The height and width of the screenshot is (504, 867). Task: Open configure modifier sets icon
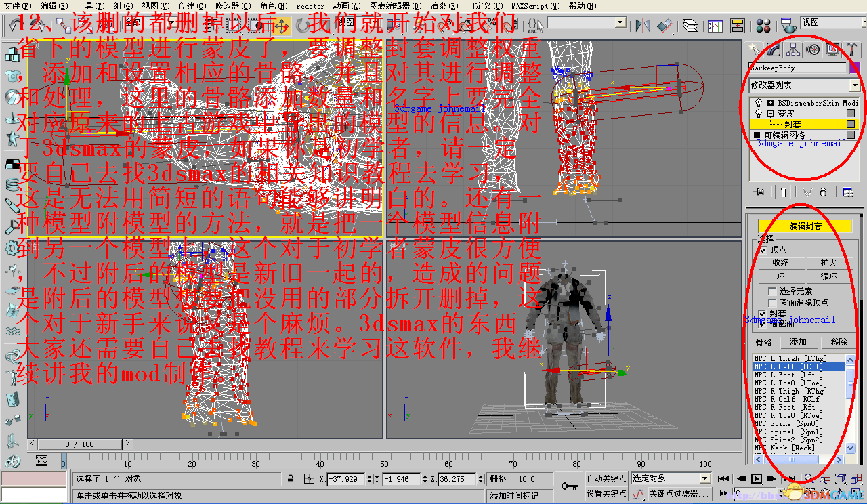point(848,192)
